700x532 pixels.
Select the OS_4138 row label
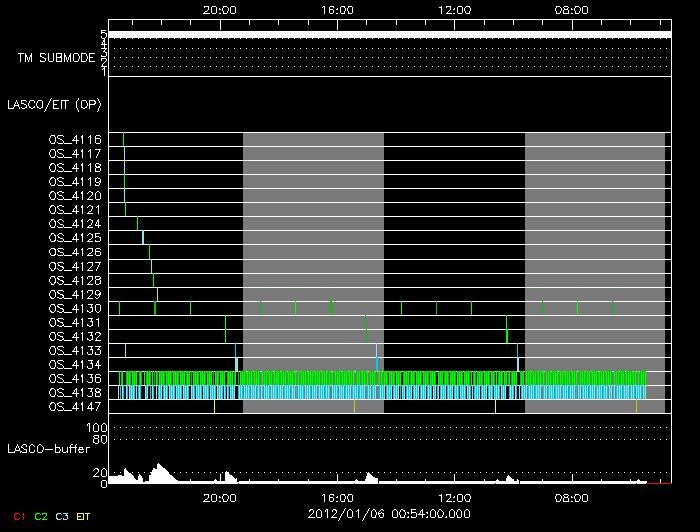[x=74, y=393]
